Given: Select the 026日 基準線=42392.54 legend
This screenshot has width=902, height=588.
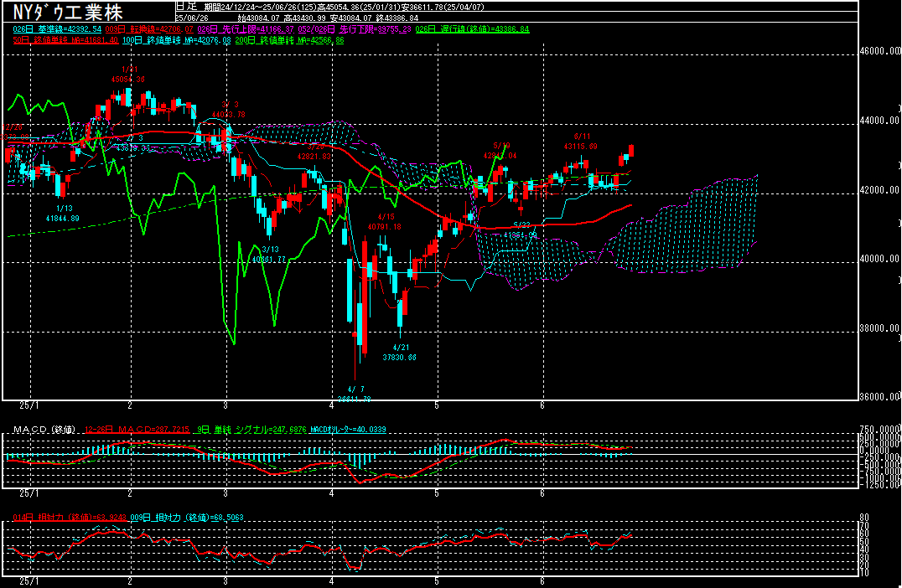Looking at the screenshot, I should (57, 28).
